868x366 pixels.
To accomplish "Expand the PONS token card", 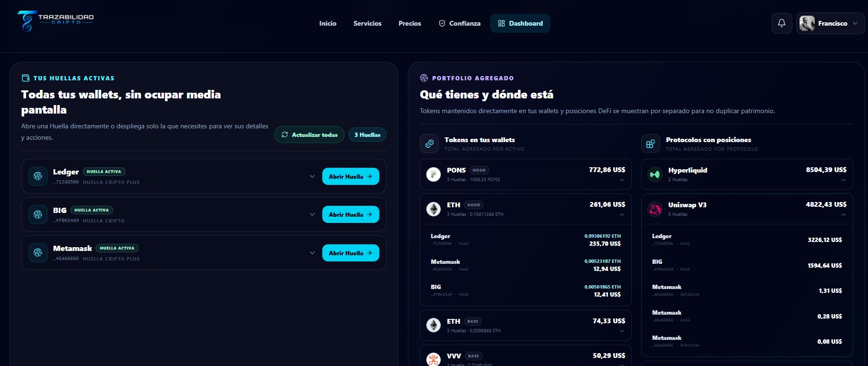I will (x=622, y=180).
